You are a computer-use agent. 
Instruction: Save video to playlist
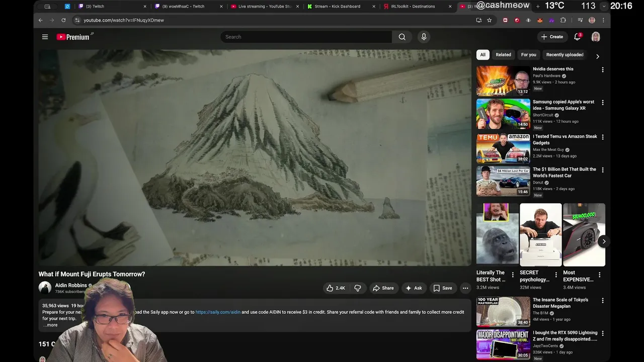(443, 288)
